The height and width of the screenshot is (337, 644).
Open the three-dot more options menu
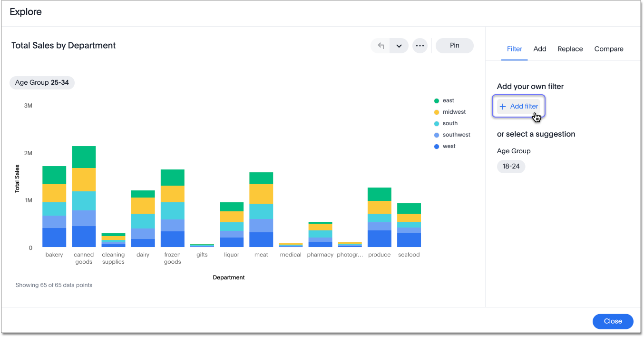[x=420, y=46]
